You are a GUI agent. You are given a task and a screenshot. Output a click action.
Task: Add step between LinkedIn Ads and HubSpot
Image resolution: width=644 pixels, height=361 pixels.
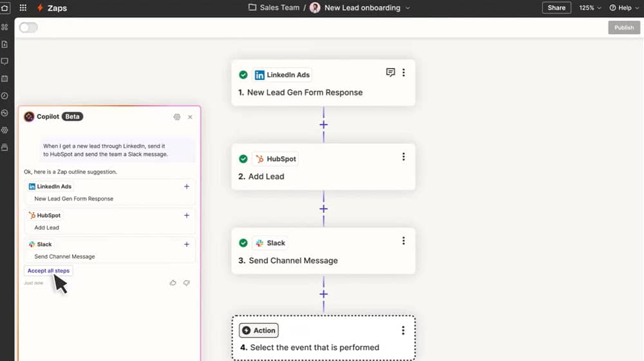point(324,124)
